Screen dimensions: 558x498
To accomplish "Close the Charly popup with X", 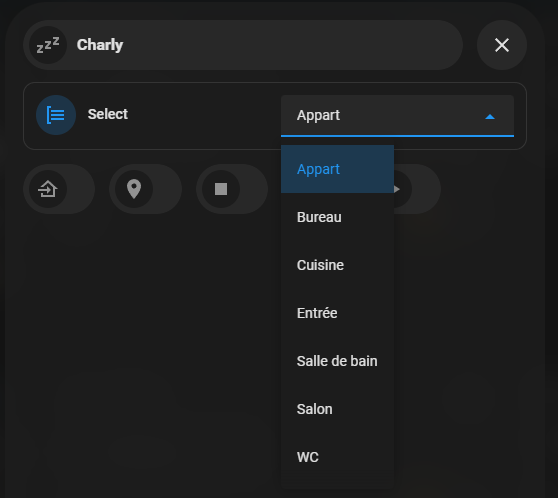I will click(502, 45).
